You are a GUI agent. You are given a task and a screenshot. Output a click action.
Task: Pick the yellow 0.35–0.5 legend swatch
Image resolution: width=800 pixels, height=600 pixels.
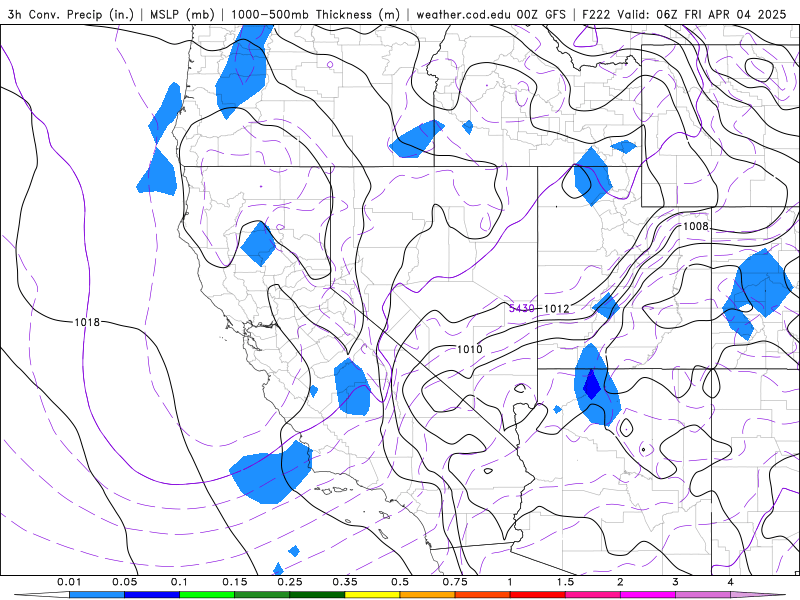372,595
